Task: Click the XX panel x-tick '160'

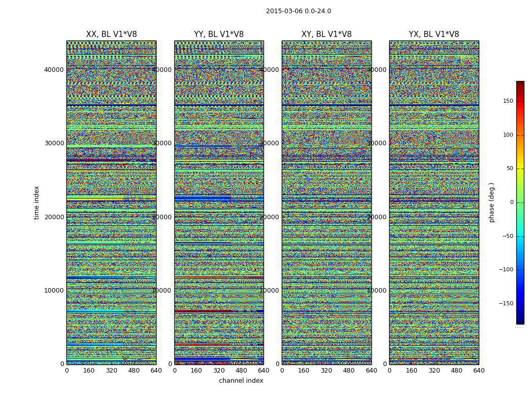Action: click(x=89, y=371)
